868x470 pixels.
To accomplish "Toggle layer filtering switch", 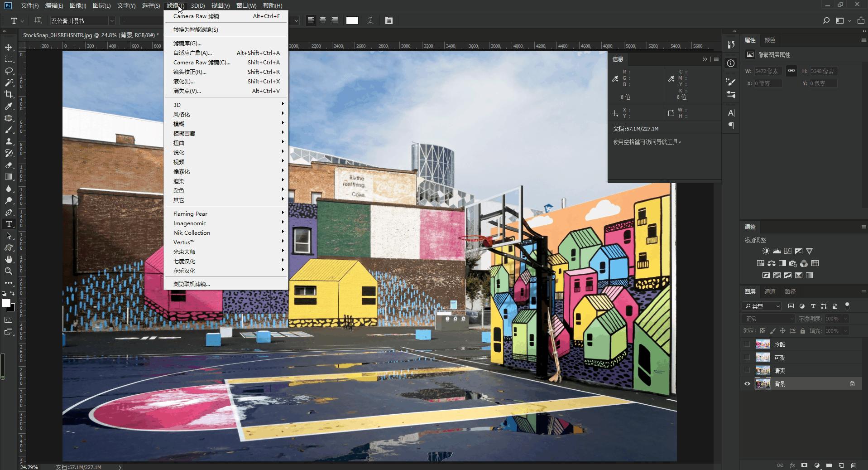I will click(x=847, y=305).
